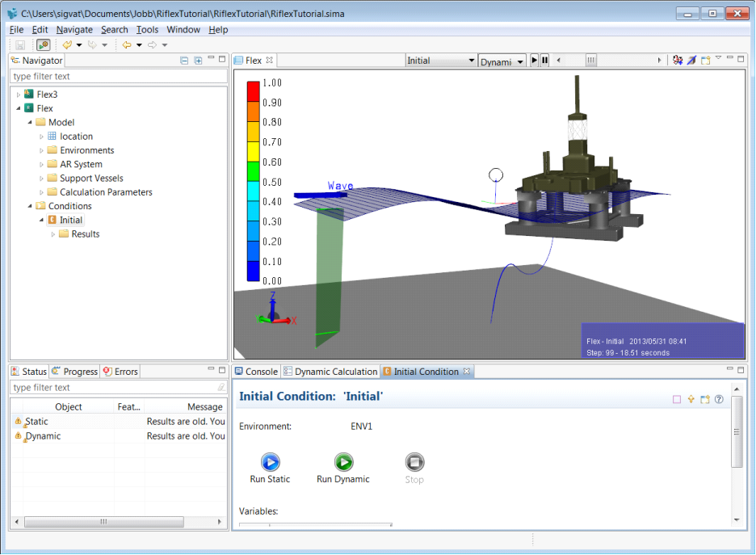This screenshot has width=756, height=555.
Task: Click the Navigator filter text field
Action: click(x=113, y=77)
